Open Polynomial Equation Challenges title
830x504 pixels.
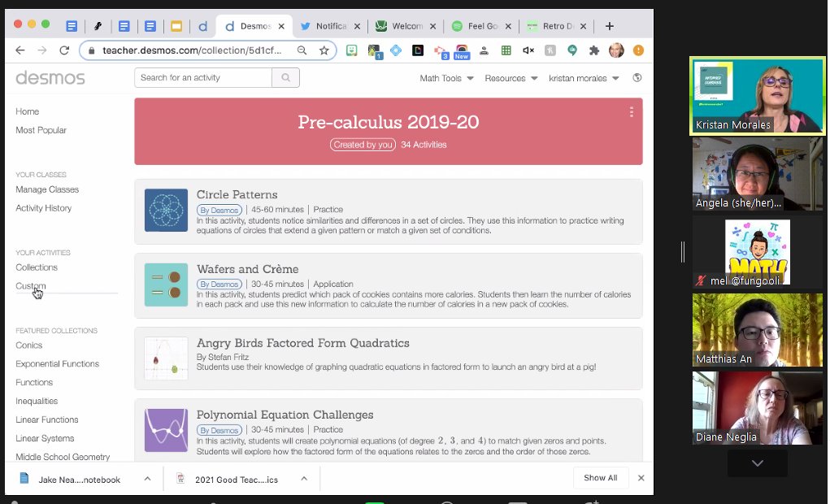[x=285, y=415]
